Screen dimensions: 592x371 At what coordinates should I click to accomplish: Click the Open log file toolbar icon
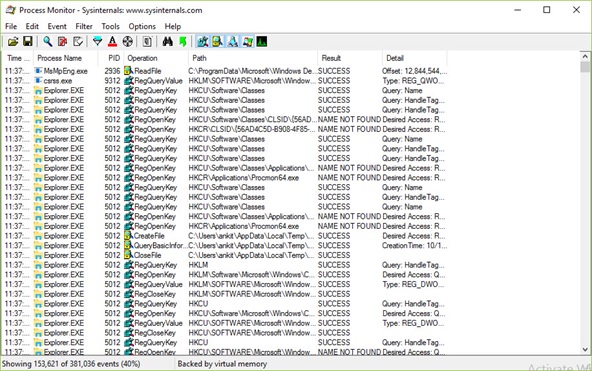(x=13, y=42)
